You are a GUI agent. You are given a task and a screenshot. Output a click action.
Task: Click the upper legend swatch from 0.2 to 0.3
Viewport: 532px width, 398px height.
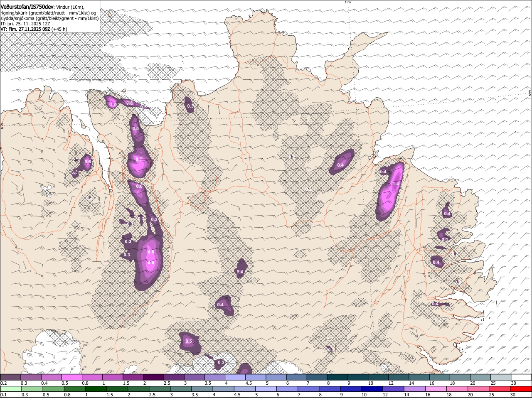pos(11,377)
